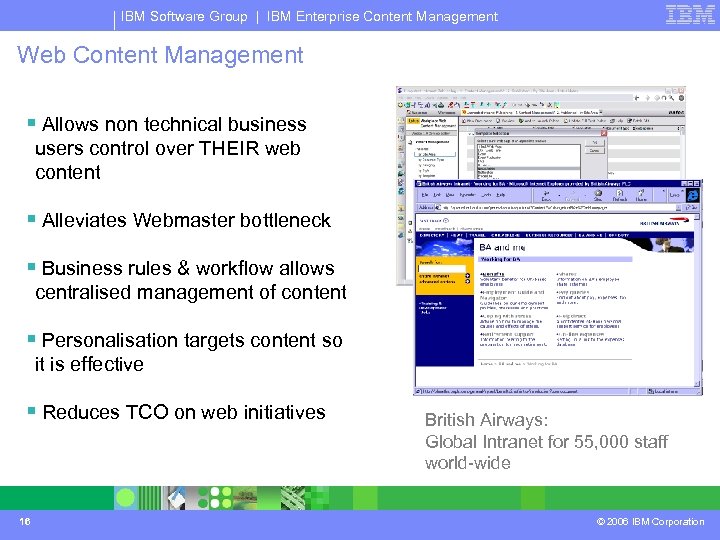Click the arrow next to 'advanced options'
Viewport: 720px width, 540px height.
coord(467,281)
